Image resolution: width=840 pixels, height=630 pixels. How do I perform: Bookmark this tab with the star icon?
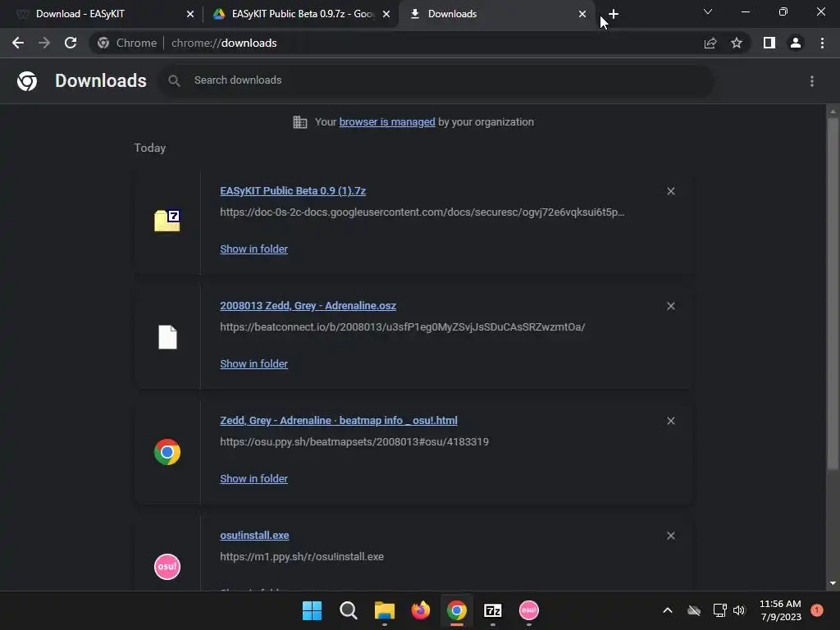(737, 43)
